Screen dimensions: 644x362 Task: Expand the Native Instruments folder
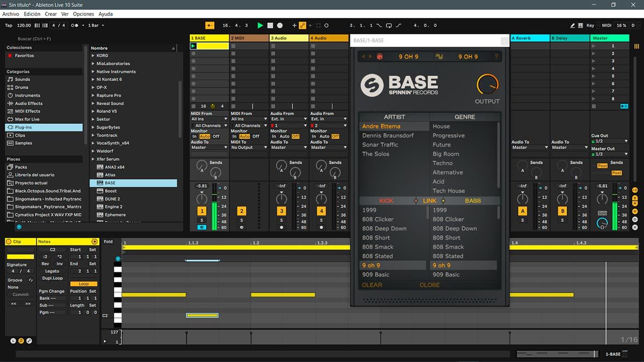click(93, 71)
